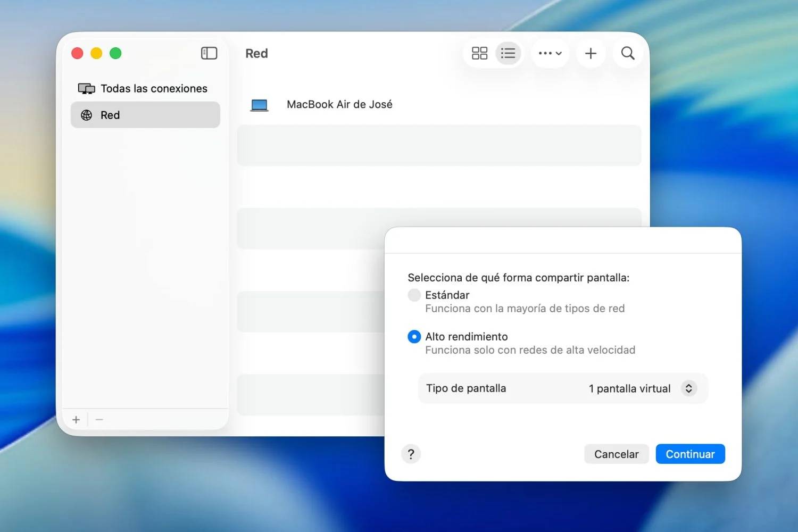Select the Alto rendimiento radio option
Viewport: 798px width, 532px height.
point(414,337)
